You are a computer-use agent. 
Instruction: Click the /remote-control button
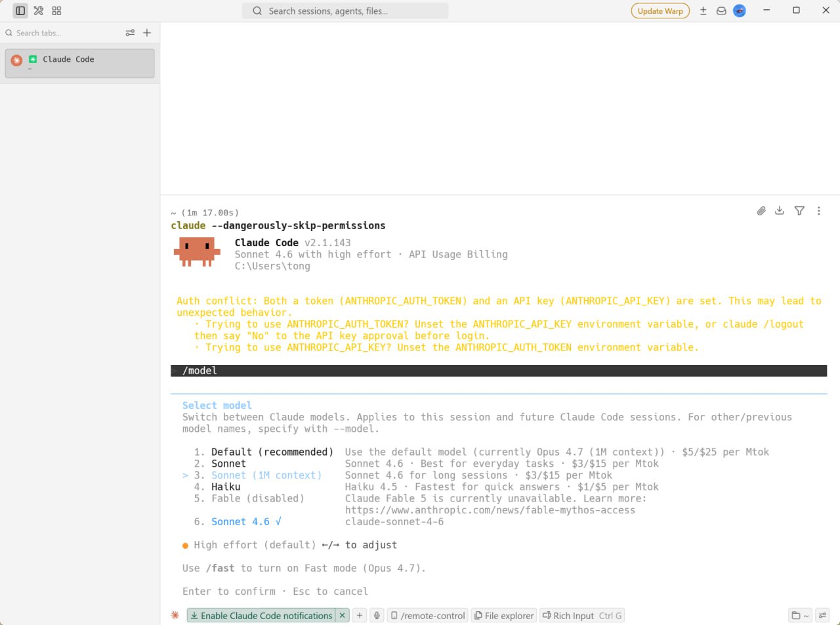(x=427, y=615)
